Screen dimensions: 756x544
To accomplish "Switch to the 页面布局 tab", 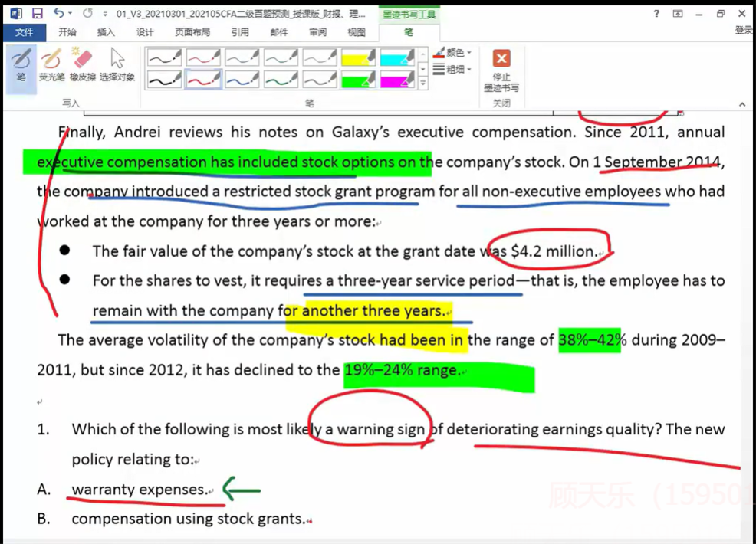I will 192,32.
